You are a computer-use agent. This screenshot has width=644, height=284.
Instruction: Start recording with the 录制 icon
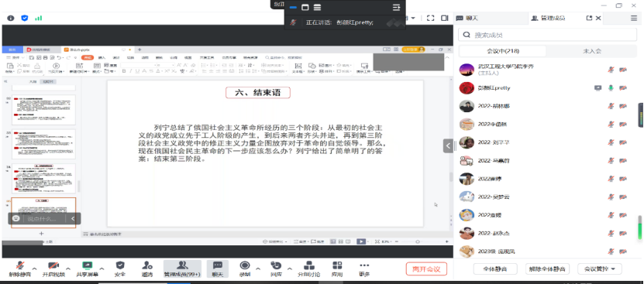pyautogui.click(x=245, y=265)
